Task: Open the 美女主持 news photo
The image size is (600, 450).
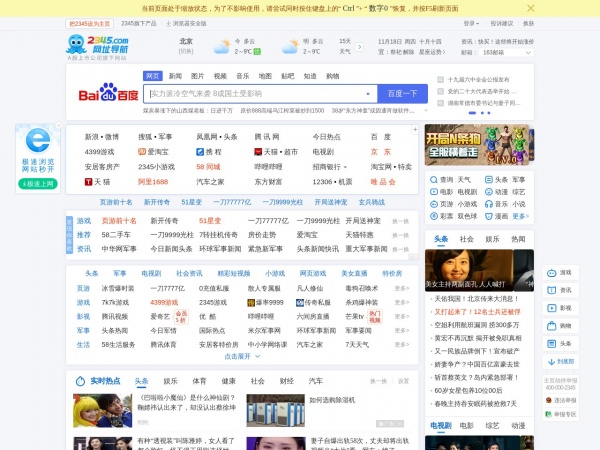Action: (469, 270)
